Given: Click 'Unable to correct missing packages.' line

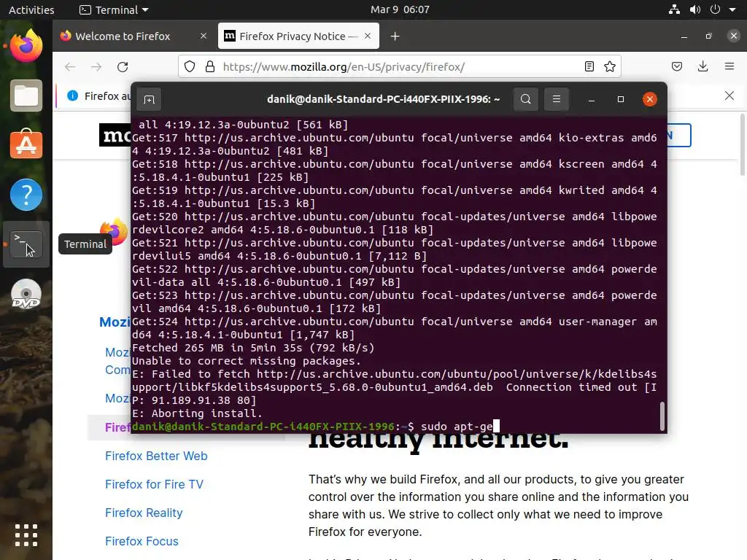Looking at the screenshot, I should [x=247, y=361].
